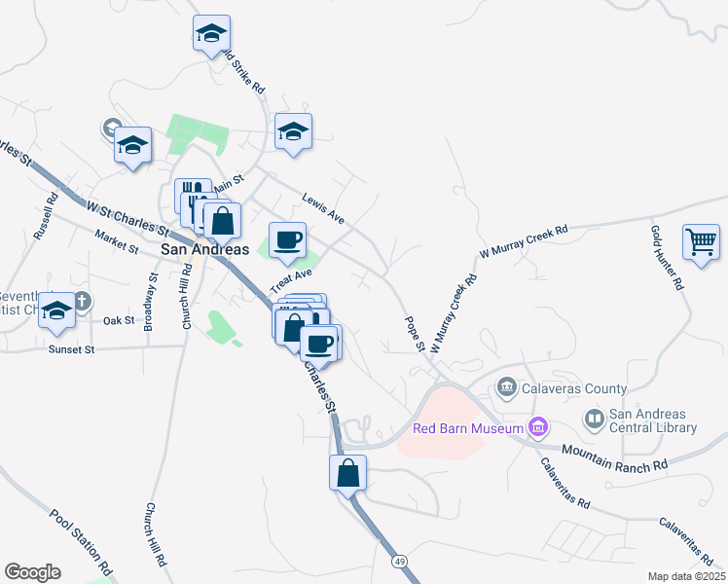
Task: Click the shopping bag marker near Treat Ave cluster
Action: pyautogui.click(x=293, y=328)
